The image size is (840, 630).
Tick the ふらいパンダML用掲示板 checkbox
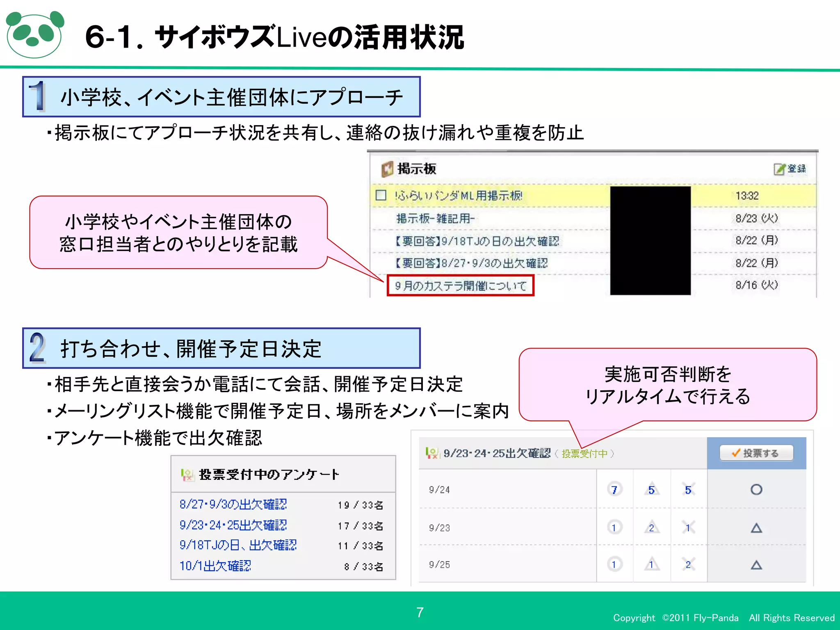pos(381,195)
